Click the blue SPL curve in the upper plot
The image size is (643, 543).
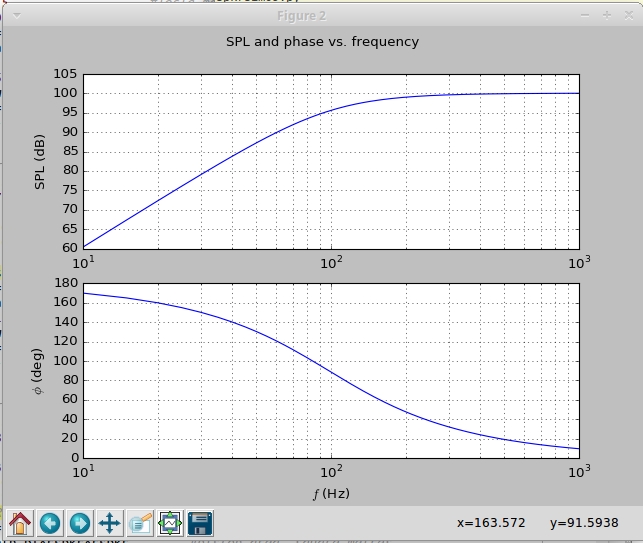click(277, 132)
